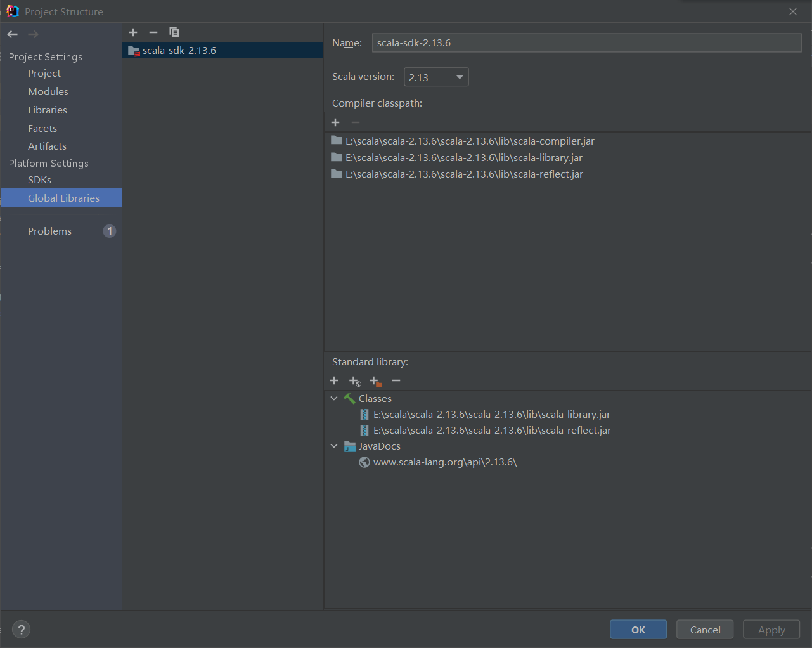Click the IntelliJ logo in title bar
Viewport: 812px width, 648px height.
(x=13, y=11)
